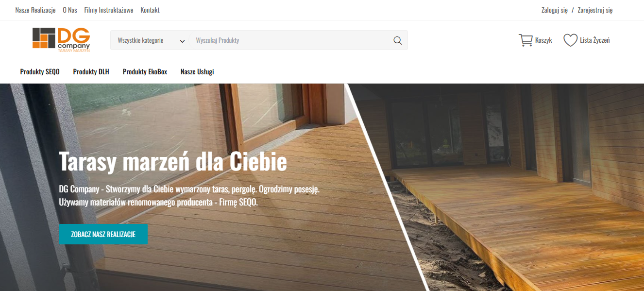Open Produkty SEQO menu
This screenshot has height=291, width=644.
coord(40,72)
